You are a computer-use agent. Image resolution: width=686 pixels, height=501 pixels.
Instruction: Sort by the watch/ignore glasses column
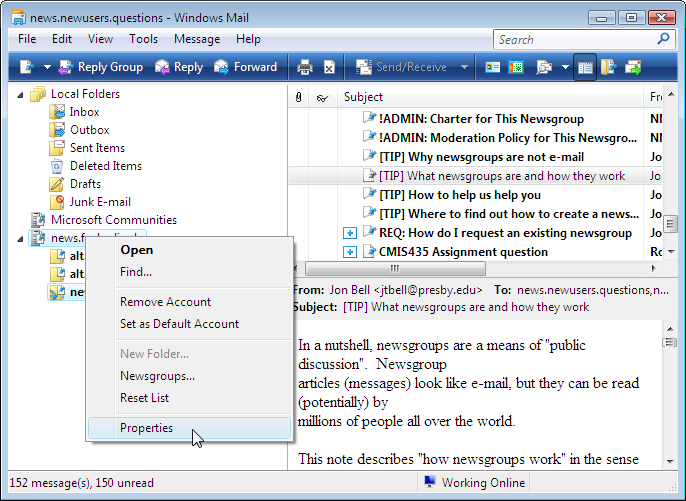coord(321,97)
